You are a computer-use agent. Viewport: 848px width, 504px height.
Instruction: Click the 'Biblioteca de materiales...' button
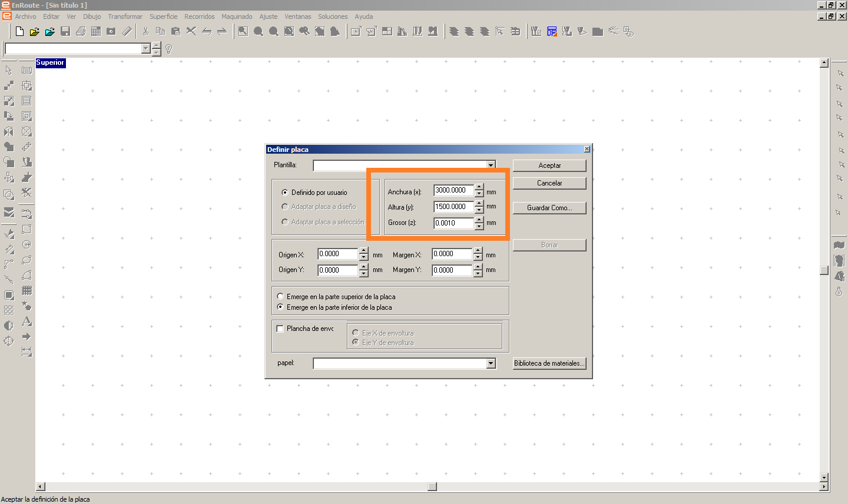tap(549, 363)
